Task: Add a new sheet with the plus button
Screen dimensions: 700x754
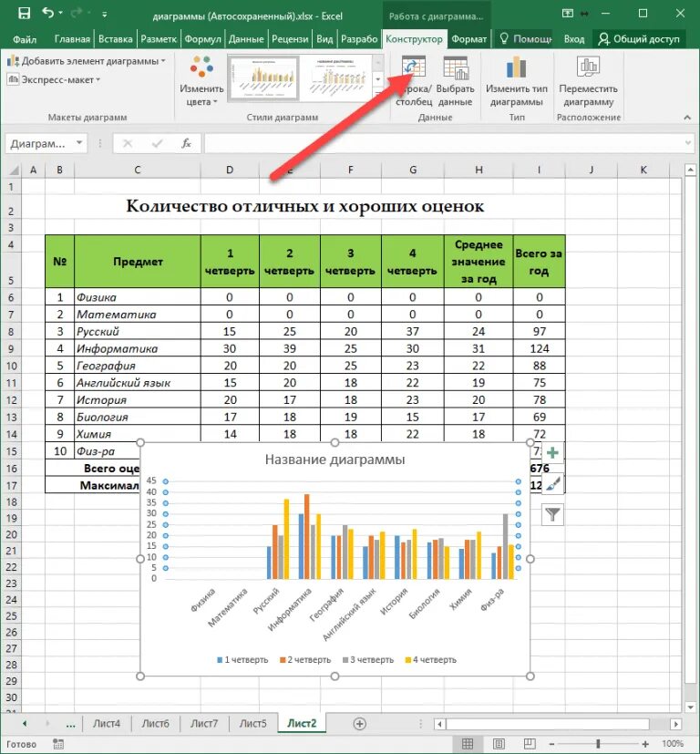Action: click(x=360, y=724)
